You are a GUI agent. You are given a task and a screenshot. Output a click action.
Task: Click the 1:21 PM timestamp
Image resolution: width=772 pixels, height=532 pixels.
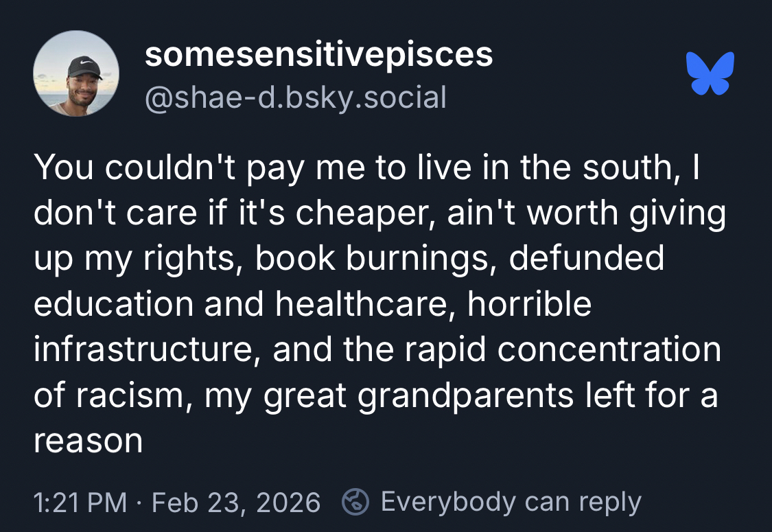(x=80, y=502)
